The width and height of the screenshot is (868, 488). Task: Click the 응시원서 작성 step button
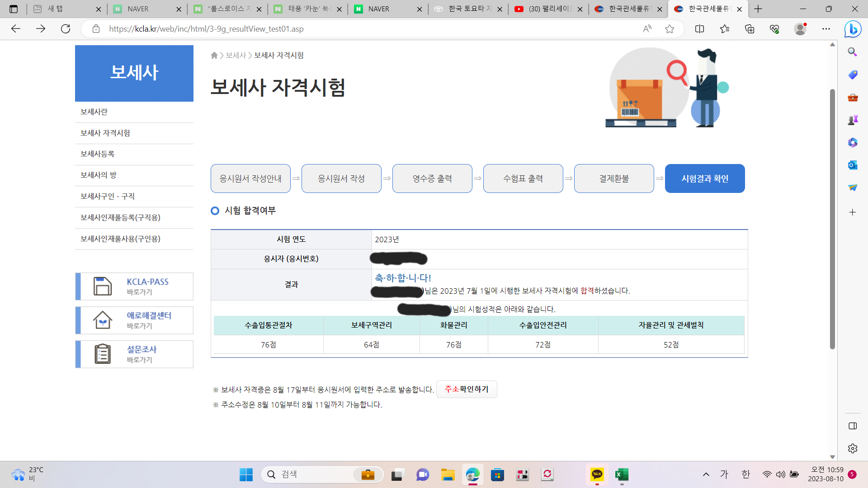point(341,178)
